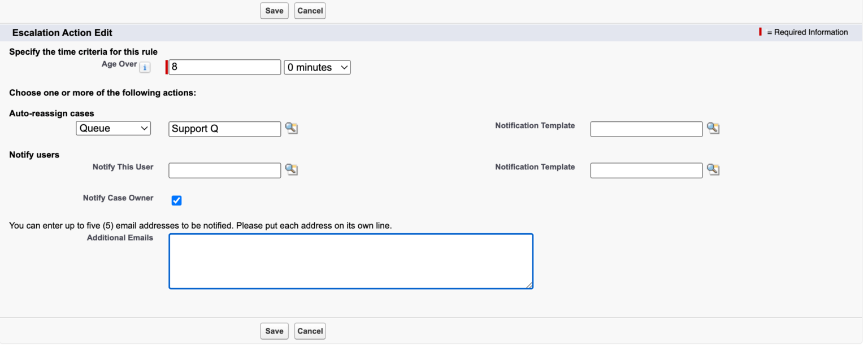868x346 pixels.
Task: Open lookup for Notify users Notification Template
Action: 713,170
